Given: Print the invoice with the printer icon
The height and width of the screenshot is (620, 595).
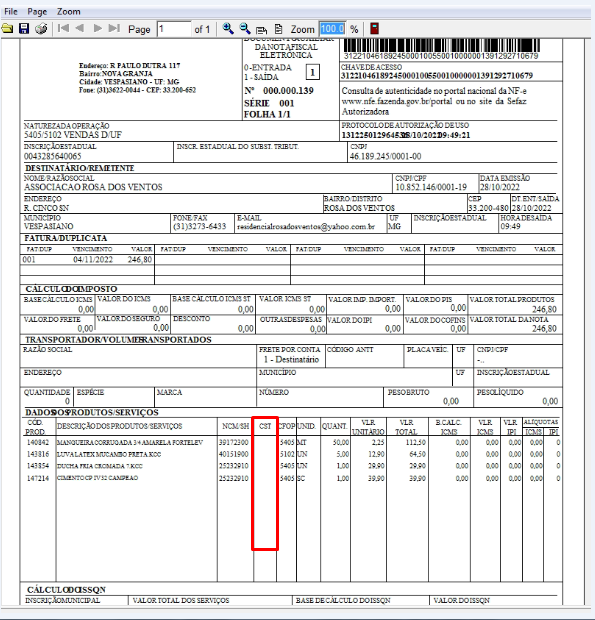Looking at the screenshot, I should 41,29.
